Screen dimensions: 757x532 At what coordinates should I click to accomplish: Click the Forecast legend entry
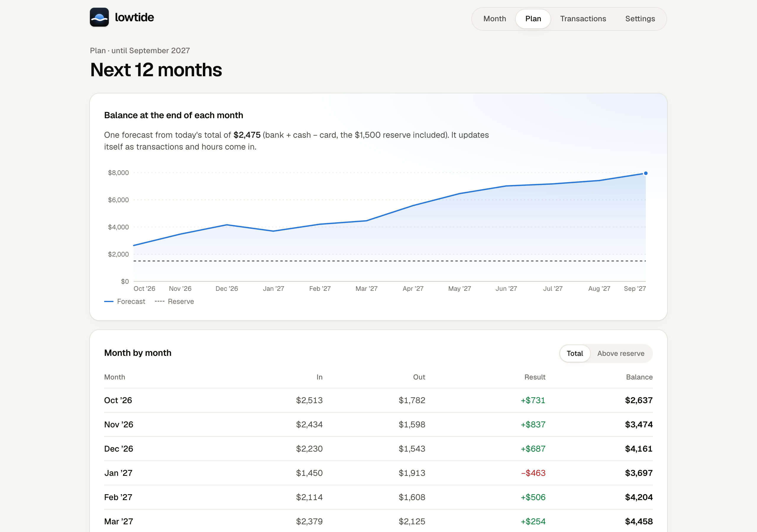(x=124, y=301)
